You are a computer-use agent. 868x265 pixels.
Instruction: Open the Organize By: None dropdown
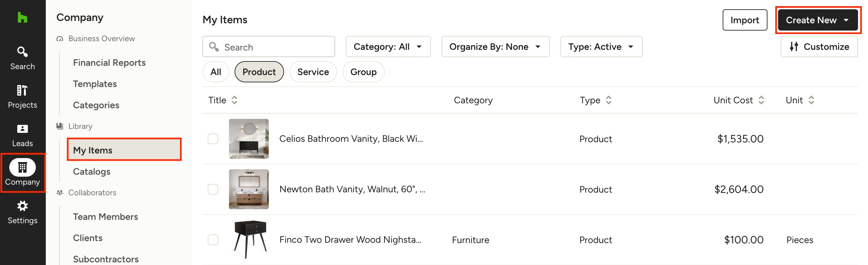coord(495,47)
